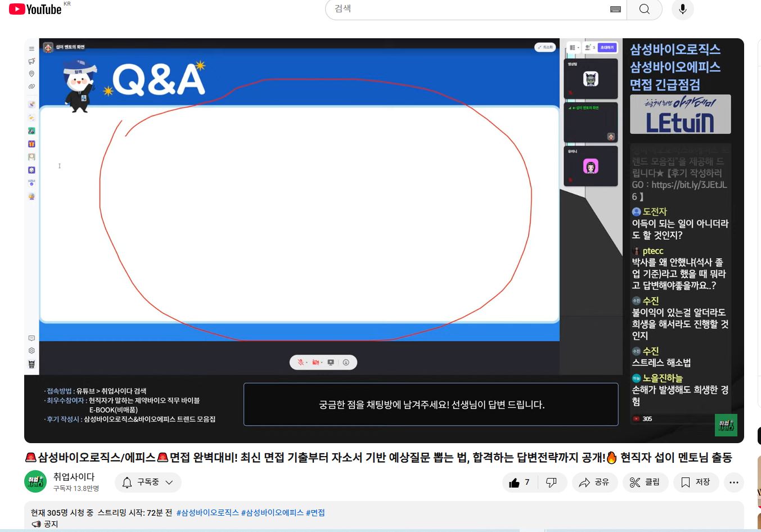Screen dimensions: 761x532
Task: Toggle the muted microphone in meeting toolbar
Action: pos(301,363)
